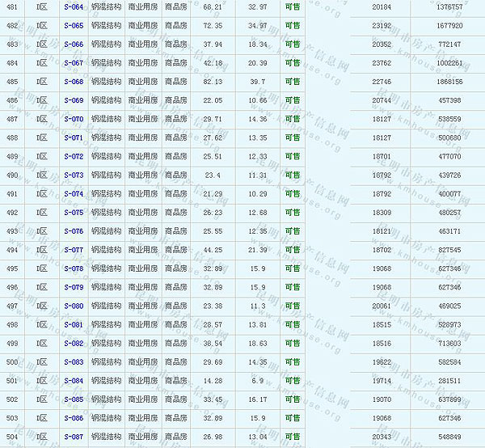Open the S-064 unit link
485x448 pixels.
[73, 6]
